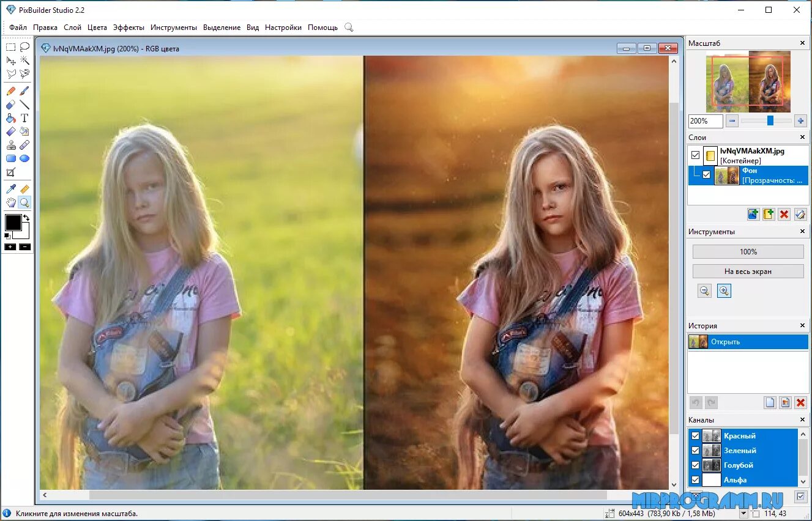
Task: Toggle the Красный channel checkbox
Action: coord(695,436)
